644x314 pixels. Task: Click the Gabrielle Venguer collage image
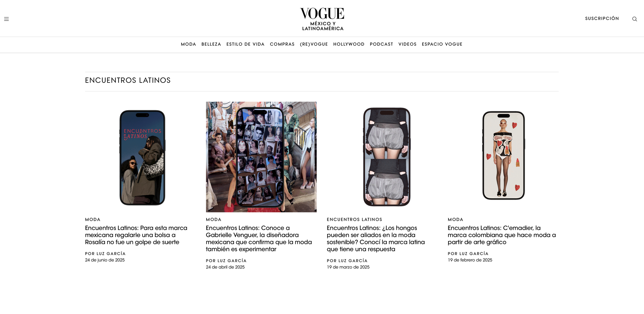click(x=261, y=157)
